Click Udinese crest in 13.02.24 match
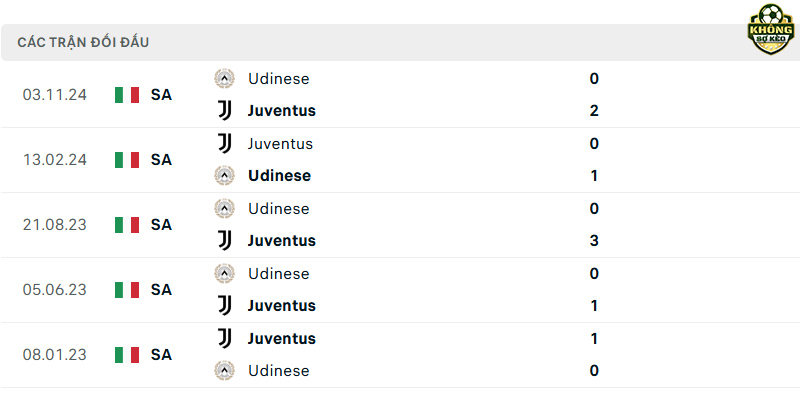This screenshot has width=800, height=400. (224, 176)
